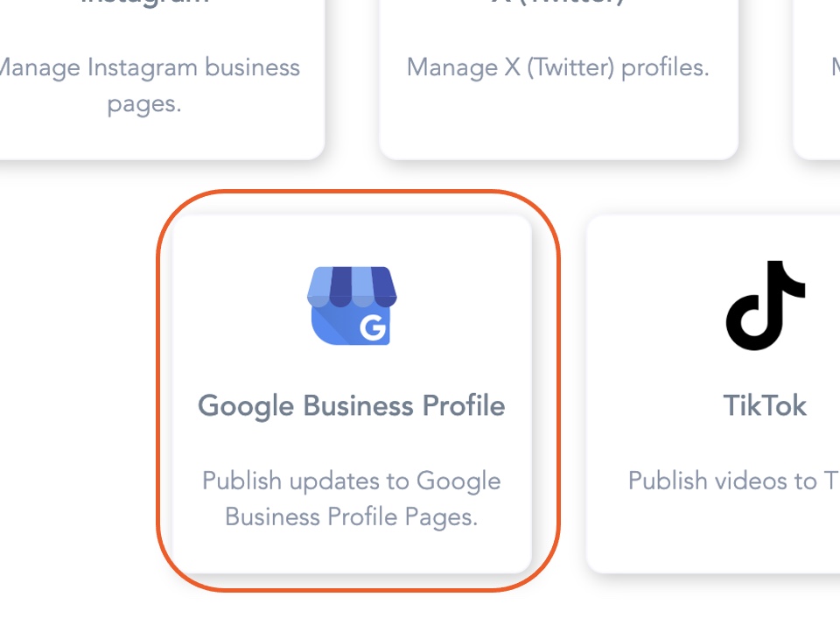Click "Manage Instagram business pages" description

(x=150, y=85)
